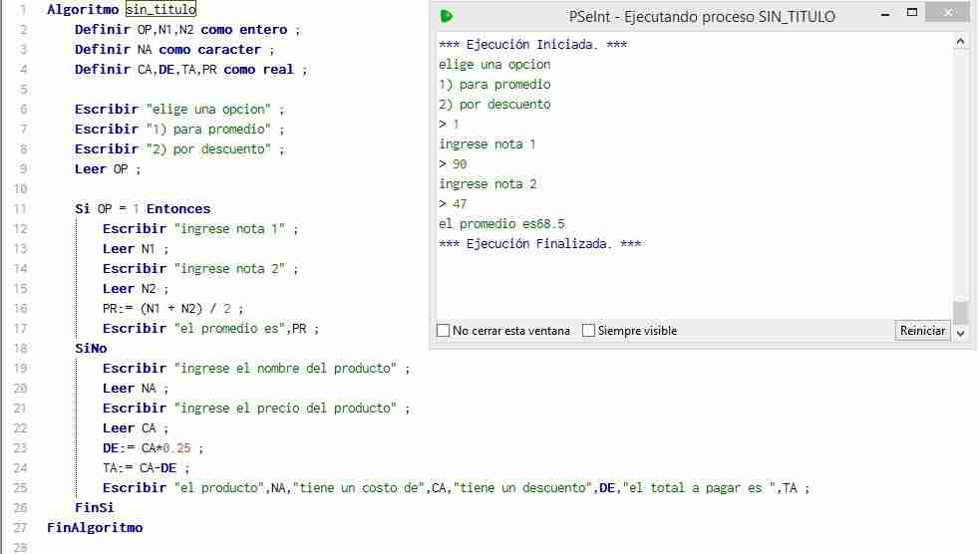Screen dimensions: 980x554
Task: Click line number 25 in the gutter
Action: 20,488
